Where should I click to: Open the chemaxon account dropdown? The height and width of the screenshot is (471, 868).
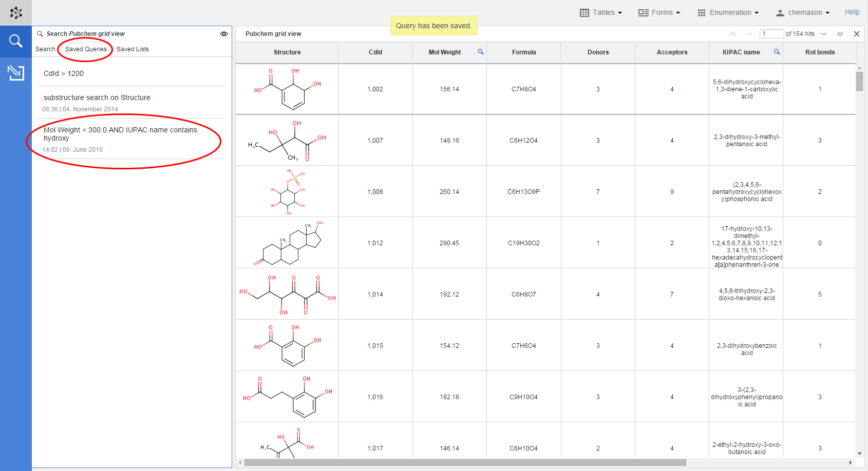tap(802, 12)
